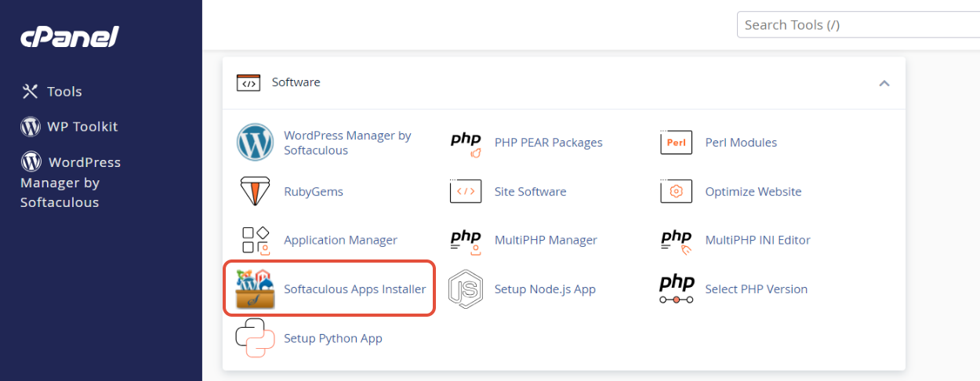Click the Setup Node.js App icon

(x=465, y=289)
